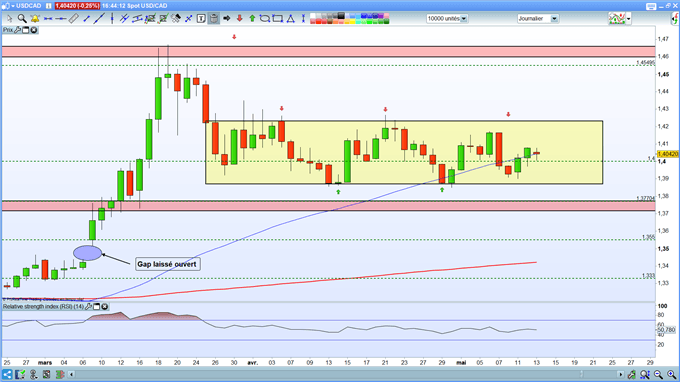Open the 10000 unités dropdown

pyautogui.click(x=464, y=19)
